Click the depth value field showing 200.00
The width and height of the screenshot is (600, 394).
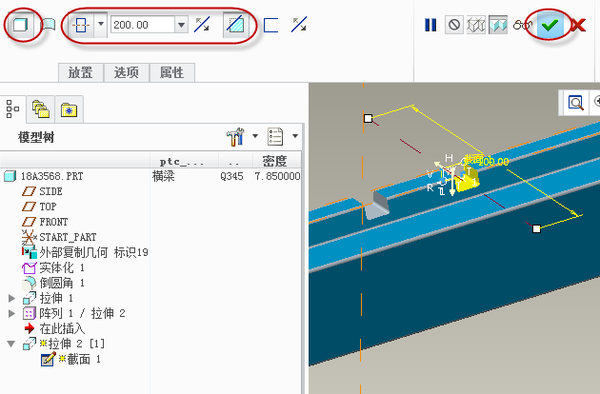[143, 25]
